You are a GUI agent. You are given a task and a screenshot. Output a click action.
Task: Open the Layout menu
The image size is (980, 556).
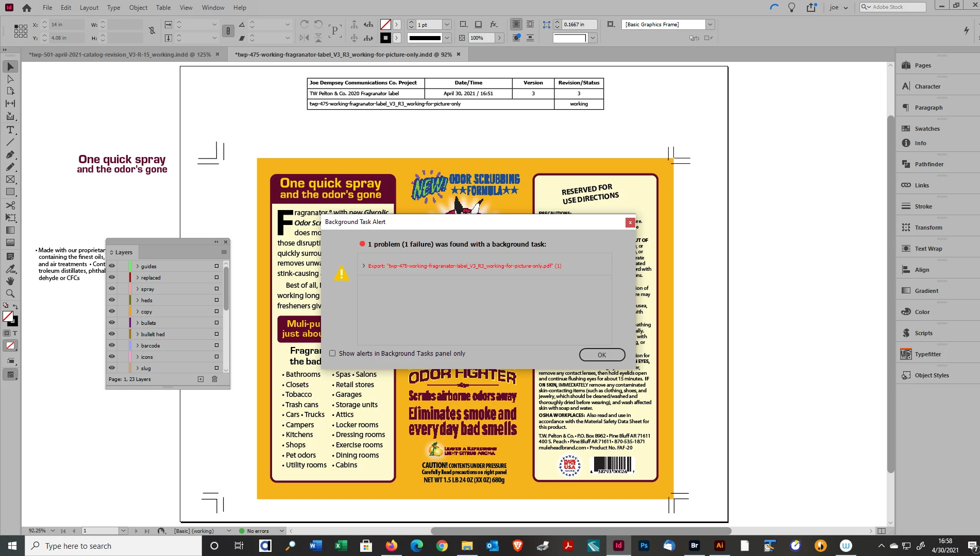pos(89,8)
